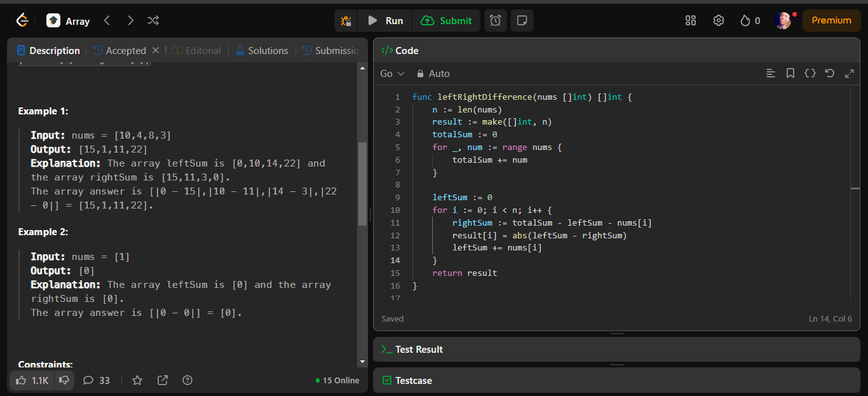Click the 'leftSum += nums[i]' code line
This screenshot has height=396, width=868.
click(x=497, y=248)
